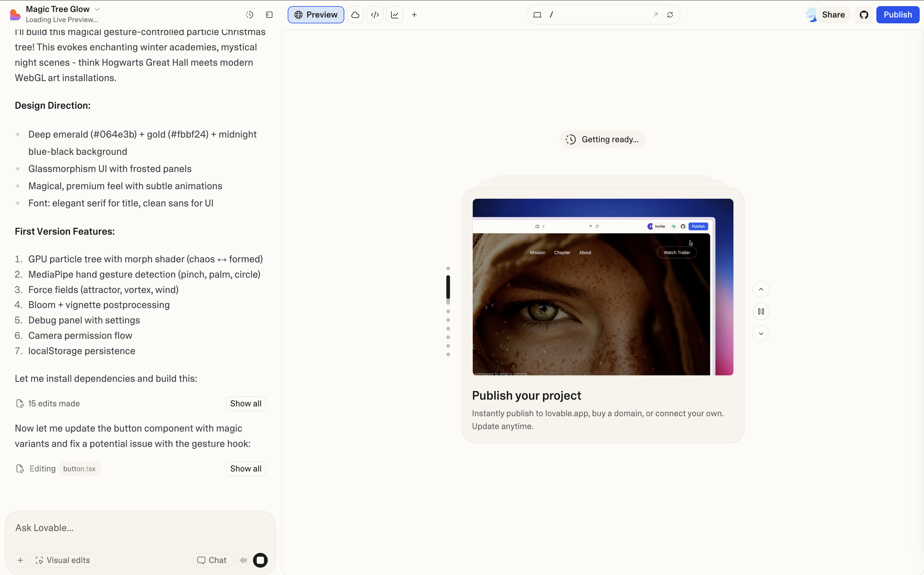This screenshot has height=575, width=924.
Task: Expand the Magic Tree Glow project dropdown
Action: pos(97,9)
